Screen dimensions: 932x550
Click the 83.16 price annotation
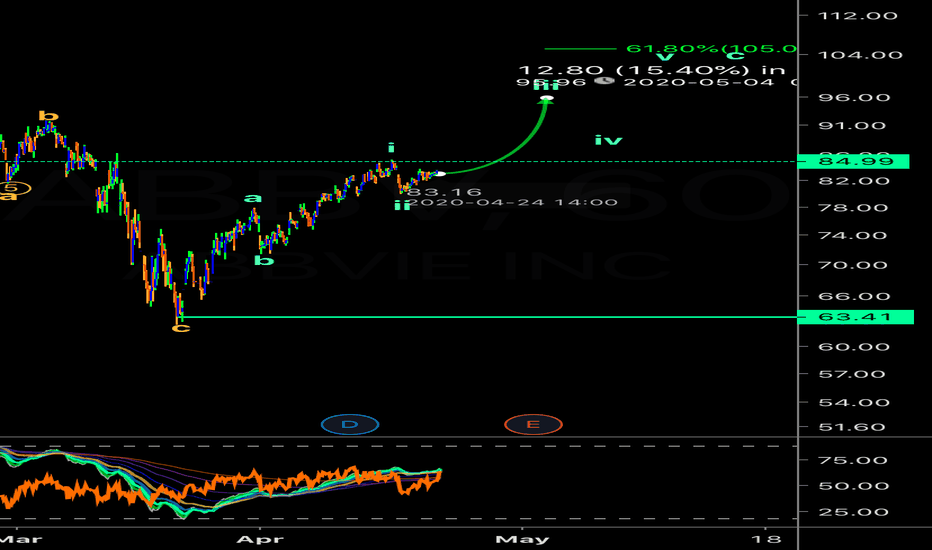coord(445,192)
